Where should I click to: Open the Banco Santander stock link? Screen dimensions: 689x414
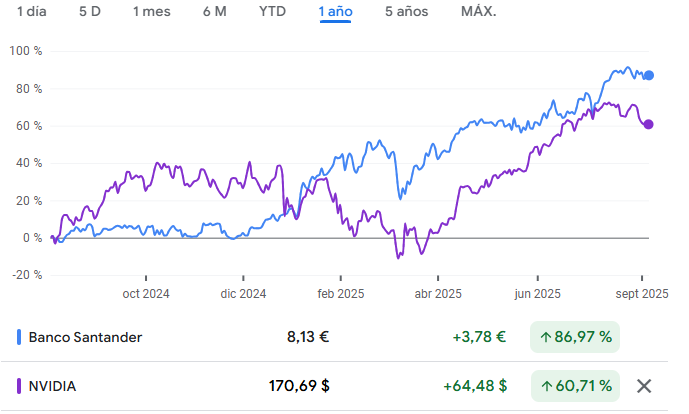click(85, 337)
